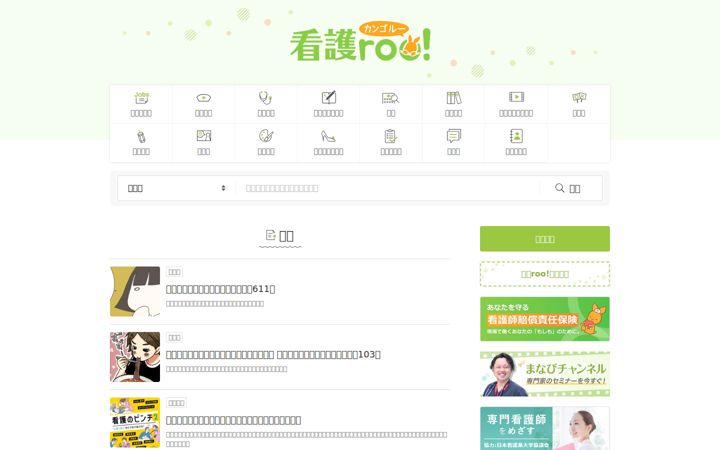Open the ointment tube icon section
The width and height of the screenshot is (720, 450).
click(141, 136)
